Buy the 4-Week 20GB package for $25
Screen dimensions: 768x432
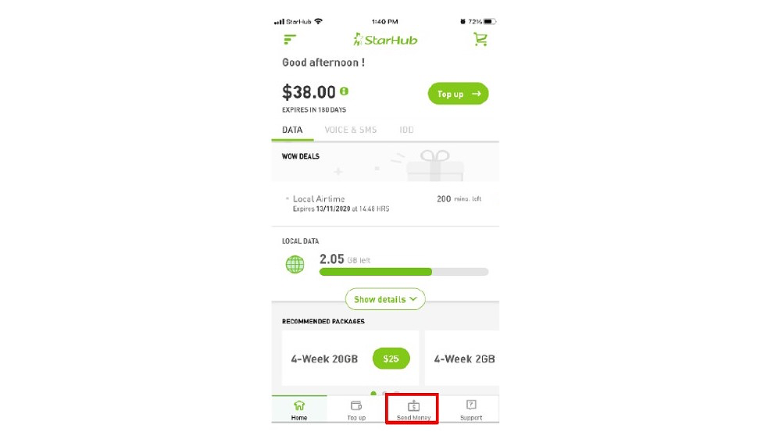pos(391,359)
